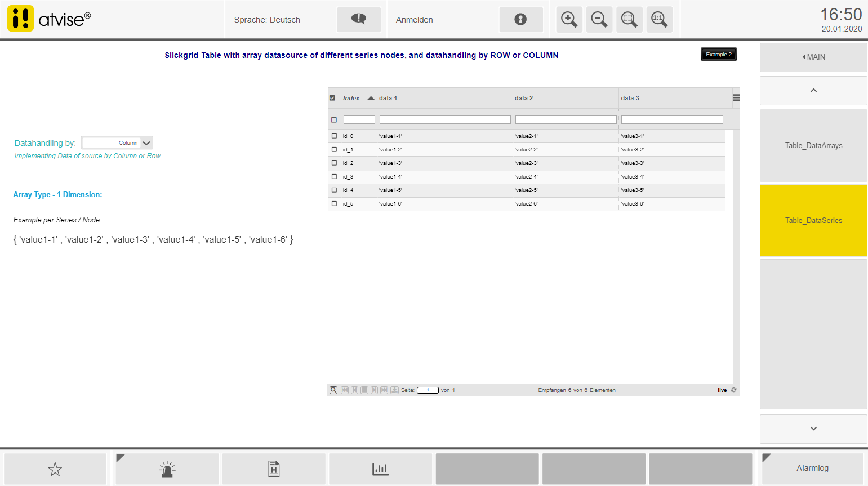The height and width of the screenshot is (486, 868).
Task: Go to next page in table pager
Action: click(375, 390)
